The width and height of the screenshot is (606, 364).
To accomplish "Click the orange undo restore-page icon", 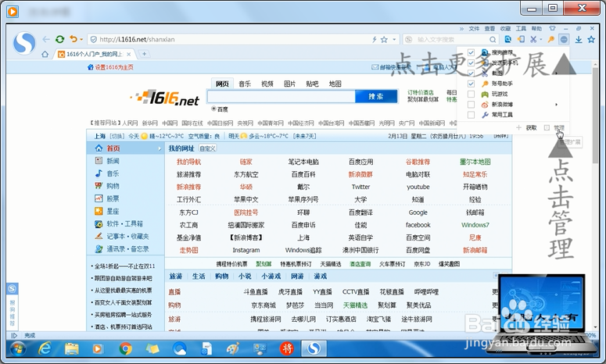I will coord(73,39).
